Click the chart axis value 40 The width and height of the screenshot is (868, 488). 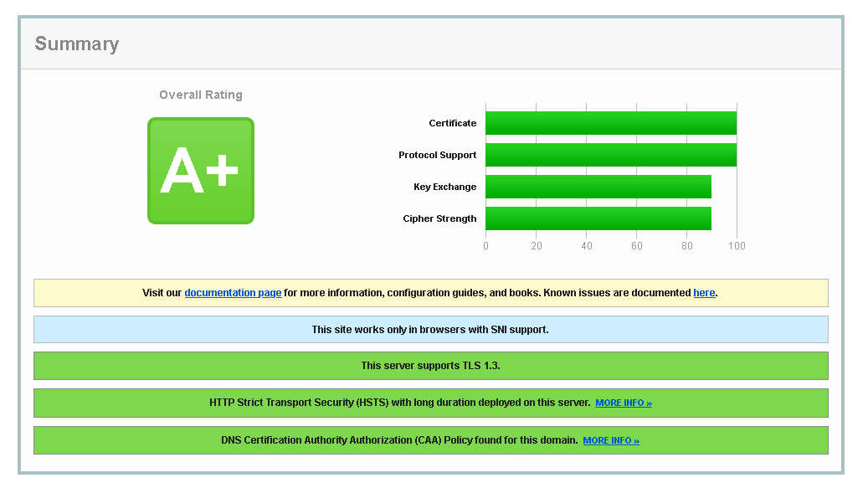point(587,245)
